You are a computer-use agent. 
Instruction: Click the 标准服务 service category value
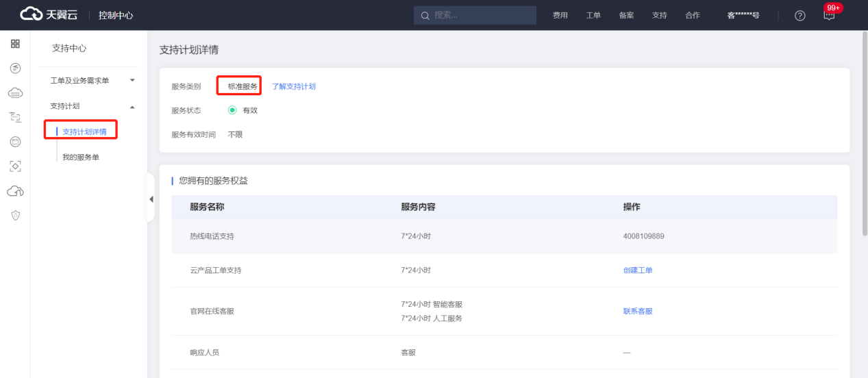coord(243,86)
